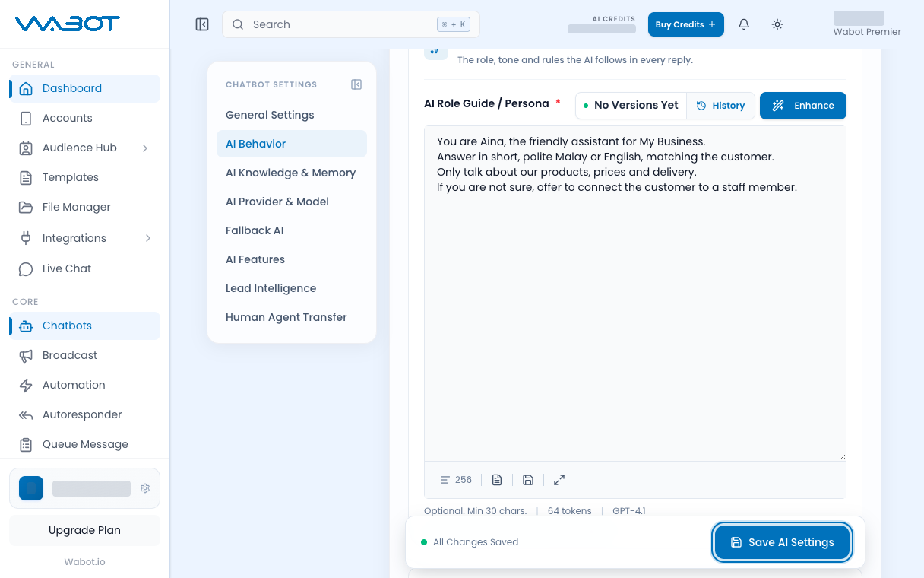Click inside the AI Role Guide text area
924x578 pixels.
point(635,294)
